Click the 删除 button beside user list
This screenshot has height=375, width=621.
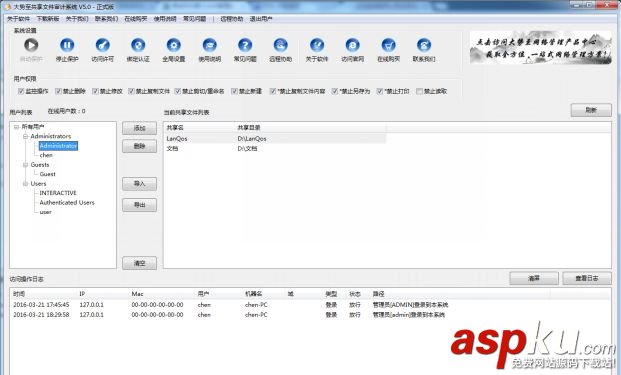pyautogui.click(x=139, y=146)
